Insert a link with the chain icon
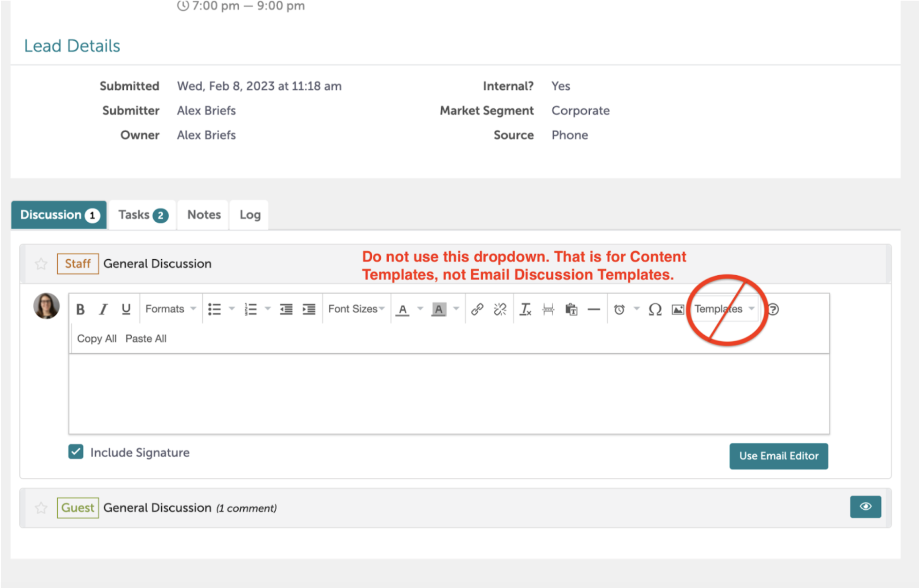Viewport: 919px width, 588px height. point(477,309)
